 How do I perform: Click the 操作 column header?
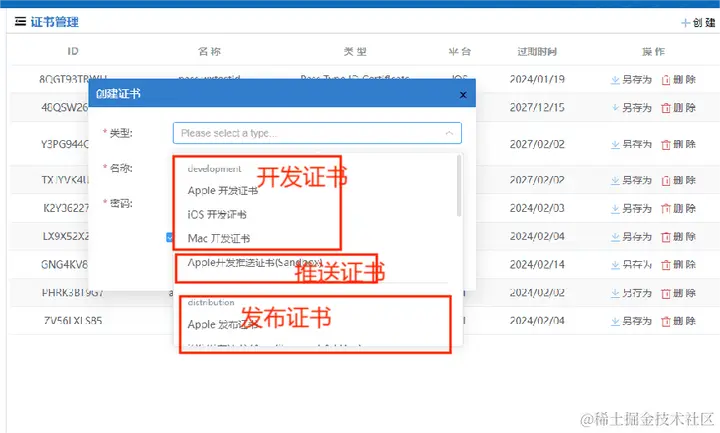click(653, 51)
